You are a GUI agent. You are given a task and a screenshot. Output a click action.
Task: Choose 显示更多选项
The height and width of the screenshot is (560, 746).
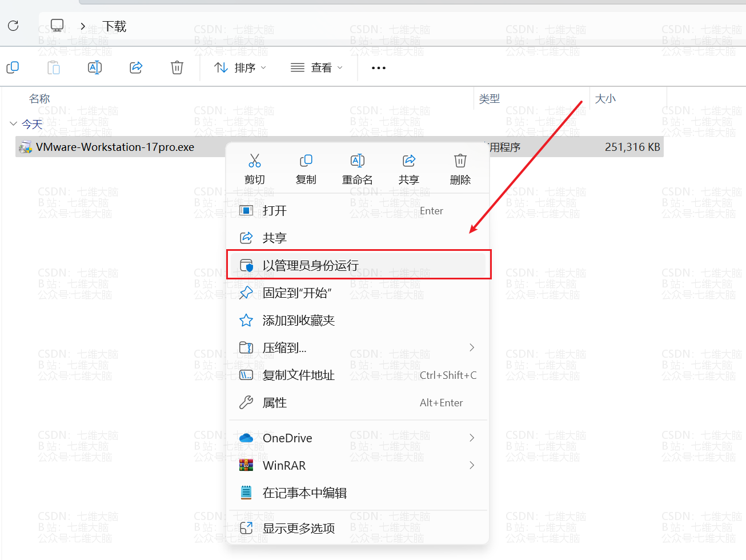pos(358,528)
